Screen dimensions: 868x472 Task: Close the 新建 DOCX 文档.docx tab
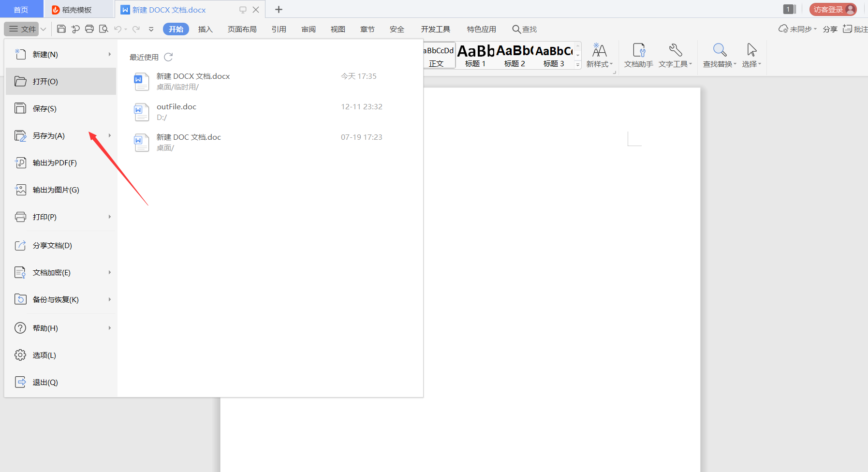pyautogui.click(x=256, y=10)
